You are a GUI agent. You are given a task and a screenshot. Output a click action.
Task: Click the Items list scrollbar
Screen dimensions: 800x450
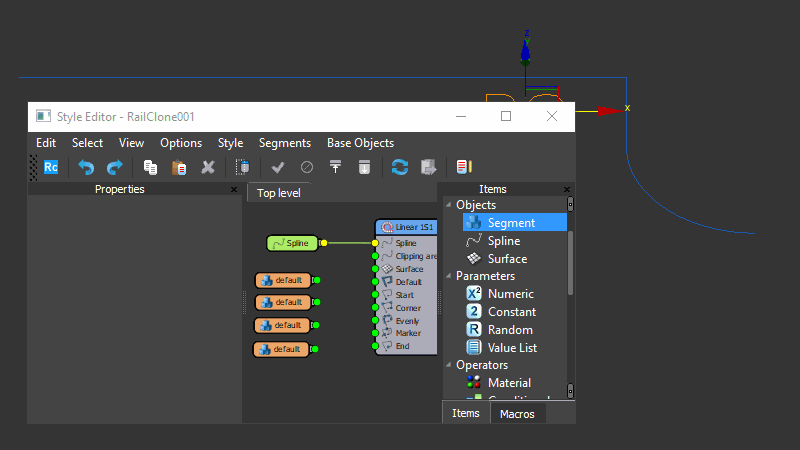pos(571,260)
